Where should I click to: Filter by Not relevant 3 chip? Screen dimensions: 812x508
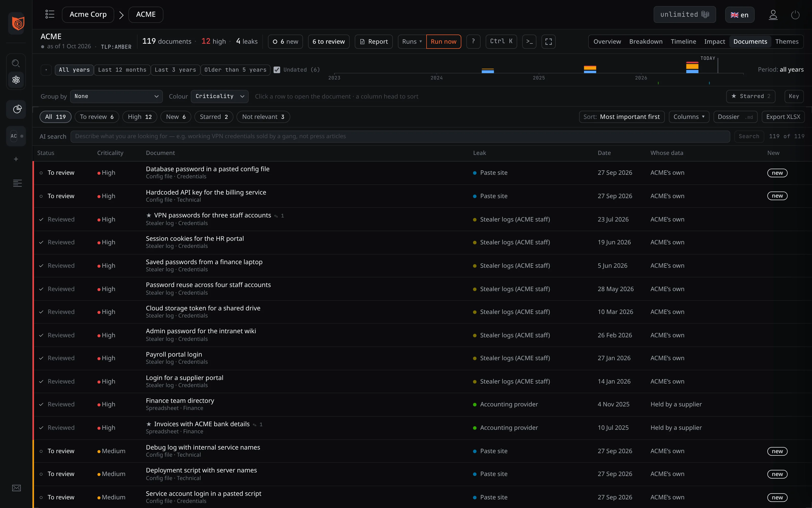click(263, 117)
